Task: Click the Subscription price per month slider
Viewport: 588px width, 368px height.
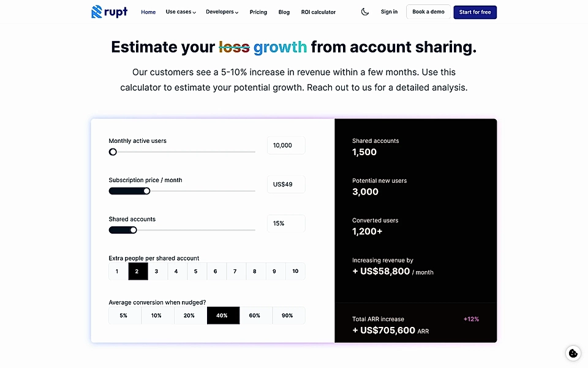Action: pos(146,191)
